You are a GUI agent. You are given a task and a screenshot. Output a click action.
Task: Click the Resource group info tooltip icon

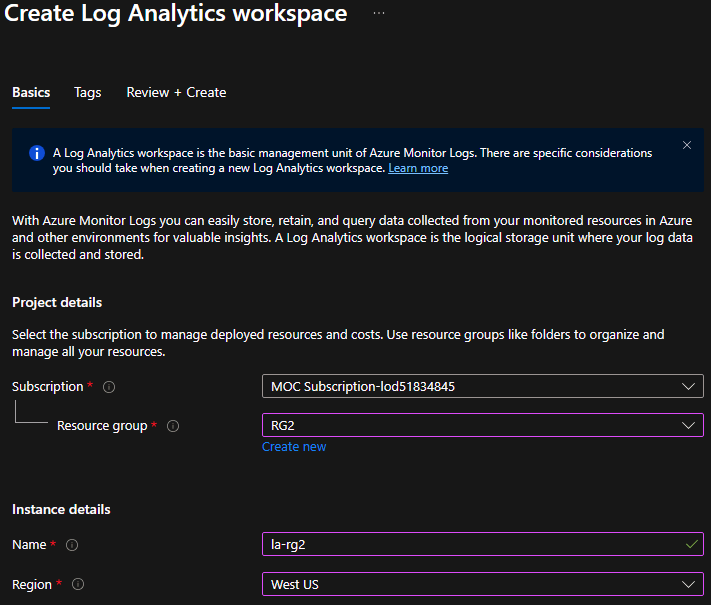click(x=173, y=426)
